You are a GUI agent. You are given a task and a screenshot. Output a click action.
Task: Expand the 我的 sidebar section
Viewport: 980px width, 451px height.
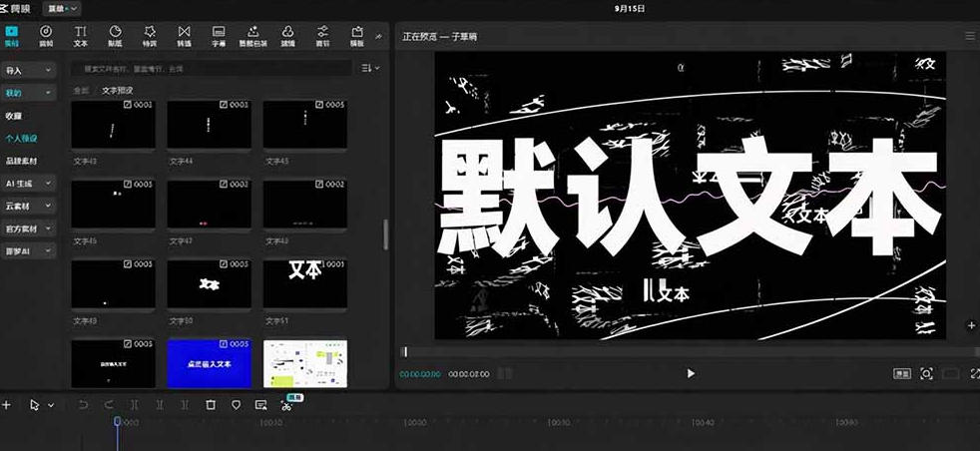click(x=29, y=93)
